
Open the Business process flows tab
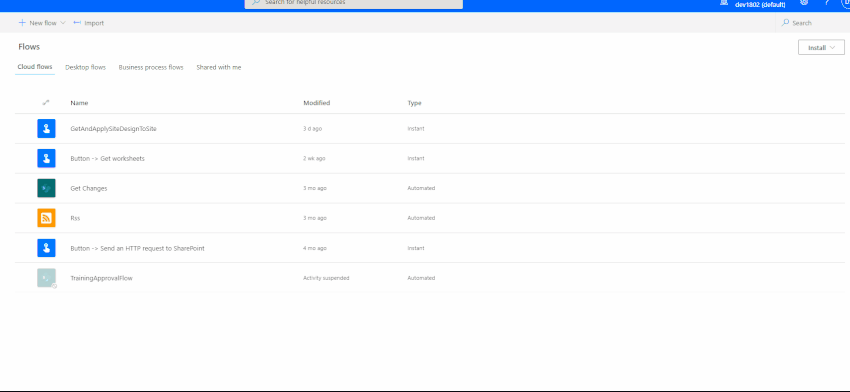(x=151, y=67)
